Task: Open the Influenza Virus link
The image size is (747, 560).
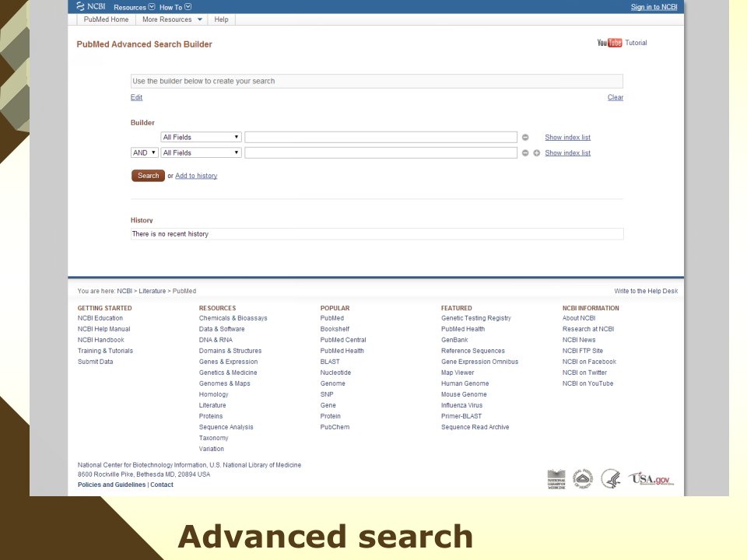Action: pyautogui.click(x=461, y=405)
